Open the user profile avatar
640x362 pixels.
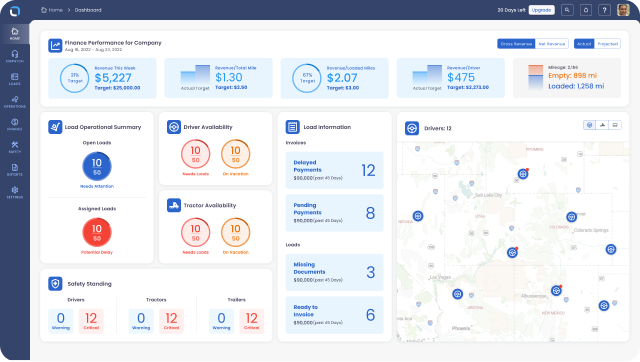tap(623, 10)
